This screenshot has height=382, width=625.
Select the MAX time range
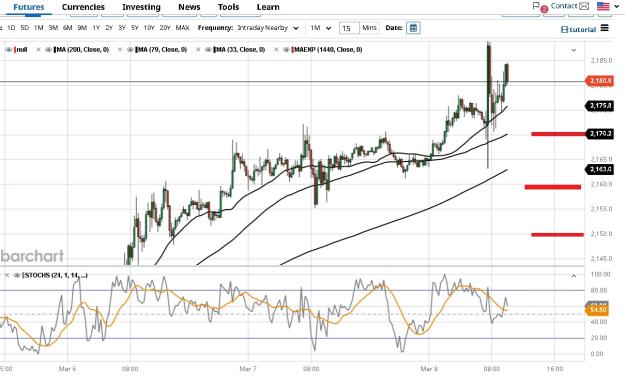tap(183, 28)
